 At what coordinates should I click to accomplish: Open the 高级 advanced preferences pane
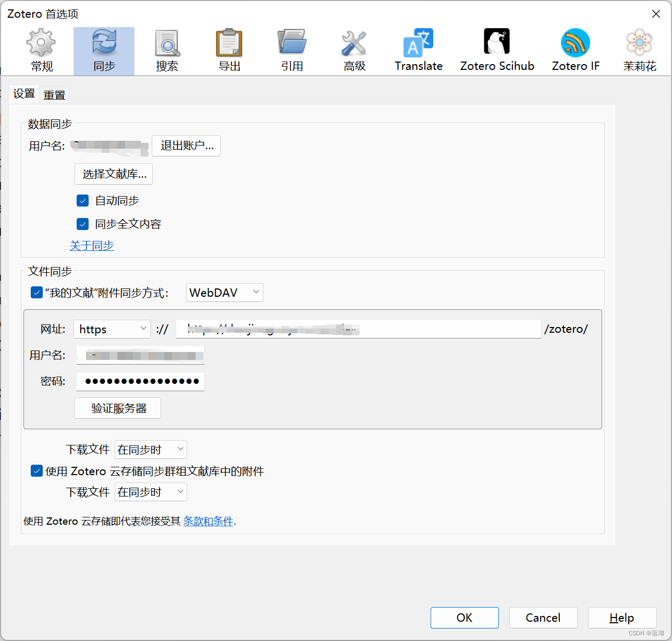(x=355, y=51)
